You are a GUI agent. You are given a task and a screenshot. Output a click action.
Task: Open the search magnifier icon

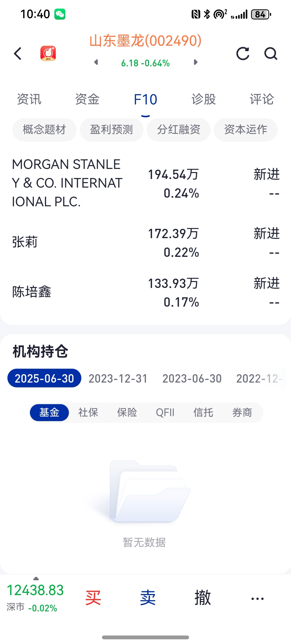271,53
